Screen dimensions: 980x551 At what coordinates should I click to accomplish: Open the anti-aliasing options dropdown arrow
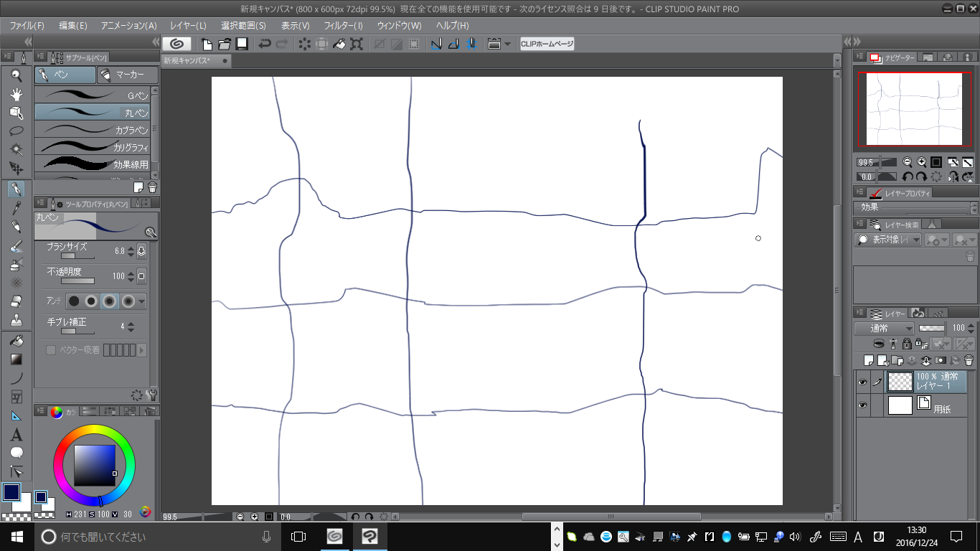point(141,301)
